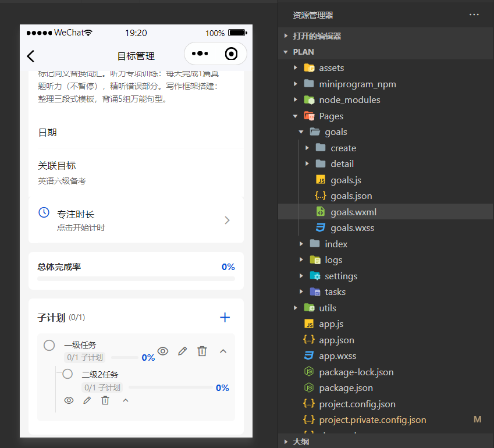Click the utils folder icon
Screen dimensions: 494x448
pyautogui.click(x=309, y=308)
